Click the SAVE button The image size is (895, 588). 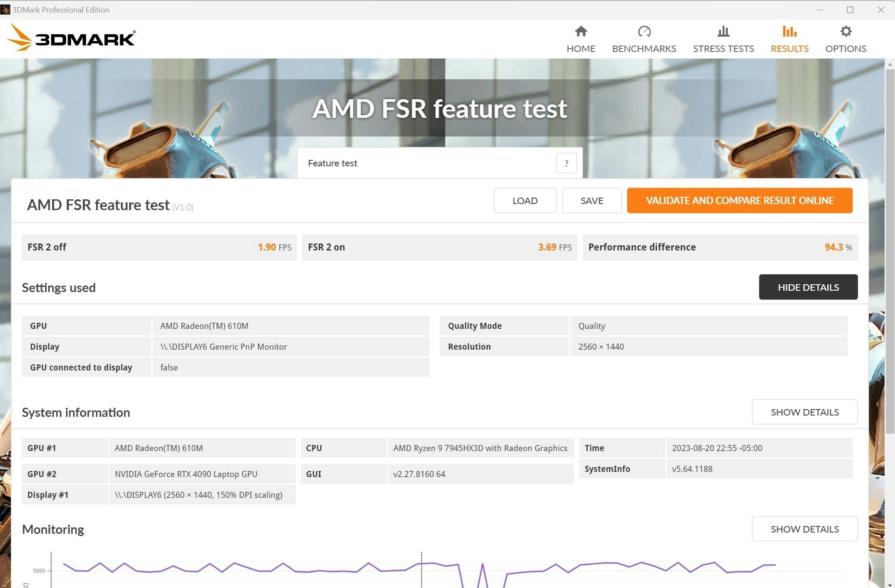[592, 201]
